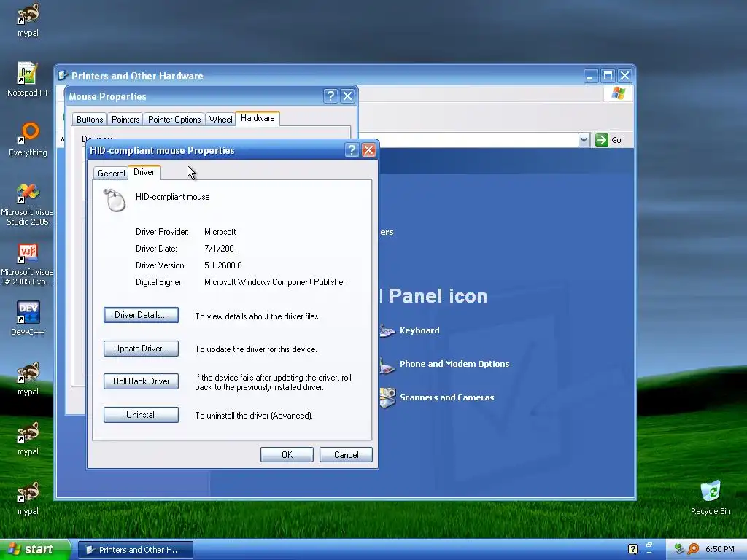This screenshot has height=560, width=747.
Task: Click the help icon of Mouse Properties
Action: tap(330, 96)
